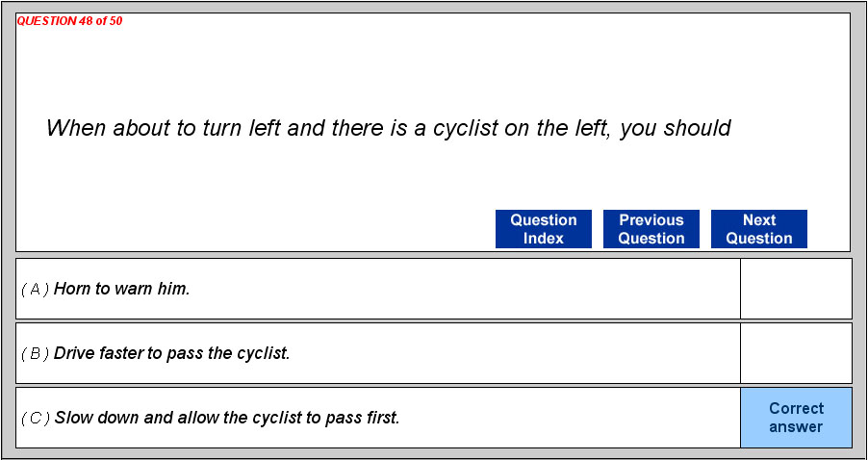Click the Next Question button
The image size is (868, 460).
pos(758,229)
